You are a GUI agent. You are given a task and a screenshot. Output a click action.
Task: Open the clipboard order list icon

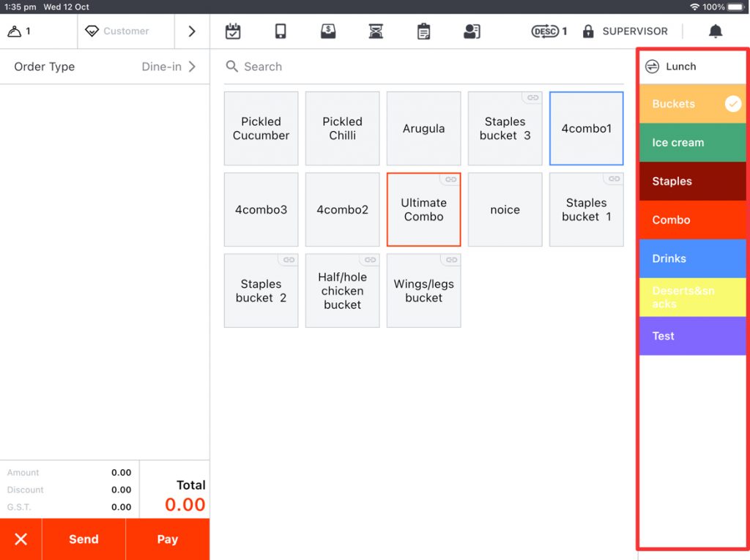(423, 31)
